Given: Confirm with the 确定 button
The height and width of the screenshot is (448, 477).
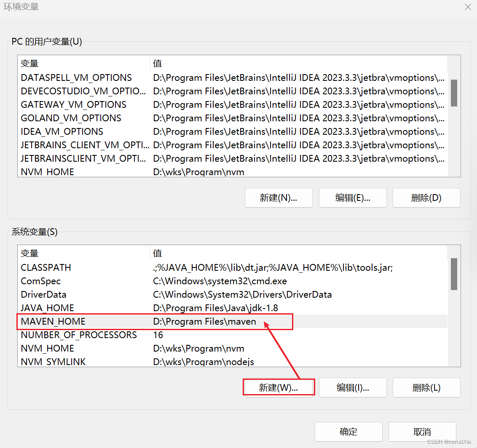Looking at the screenshot, I should (x=348, y=432).
